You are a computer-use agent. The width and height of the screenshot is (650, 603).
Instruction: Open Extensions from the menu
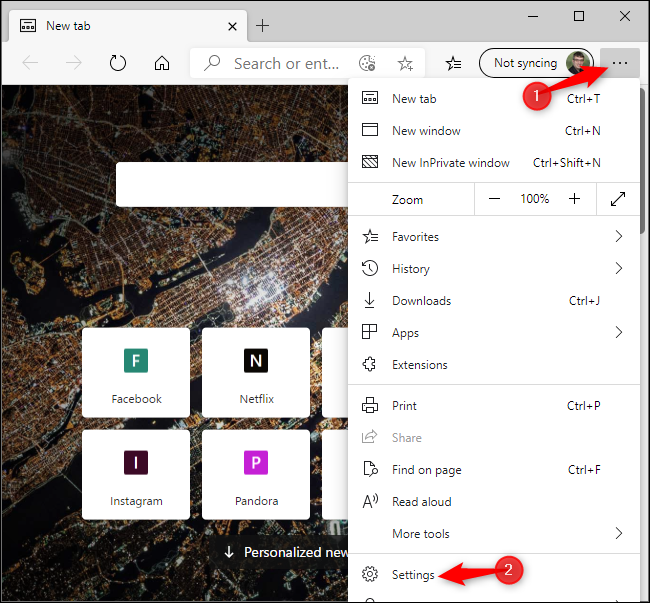[494, 365]
